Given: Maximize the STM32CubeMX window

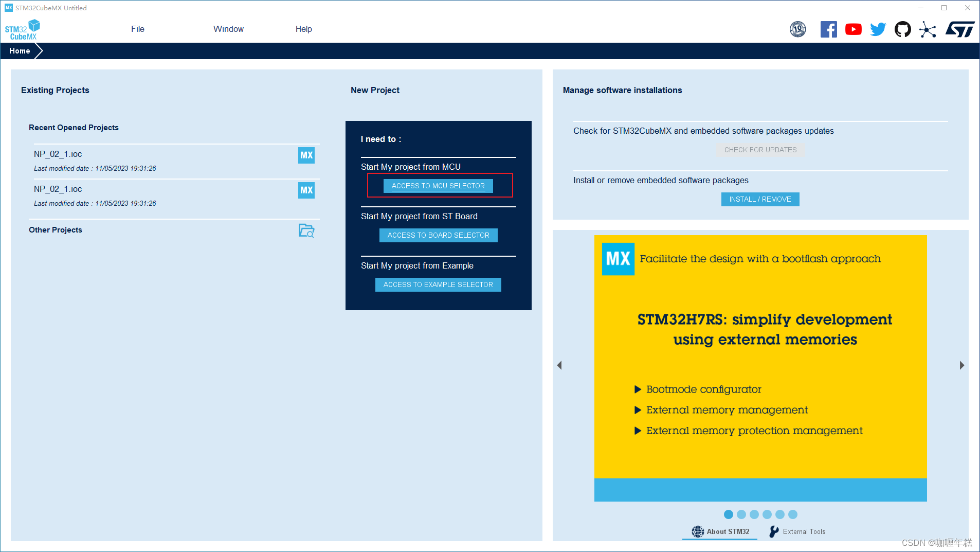Looking at the screenshot, I should [x=944, y=8].
